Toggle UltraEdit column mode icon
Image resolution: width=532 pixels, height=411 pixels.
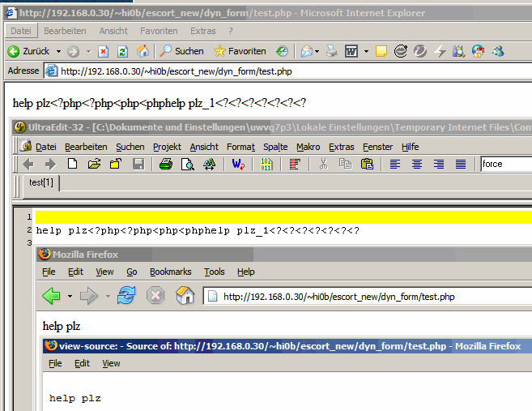(295, 164)
